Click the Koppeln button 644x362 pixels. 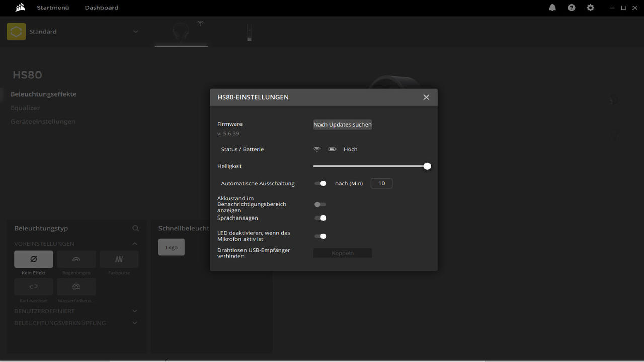(343, 253)
